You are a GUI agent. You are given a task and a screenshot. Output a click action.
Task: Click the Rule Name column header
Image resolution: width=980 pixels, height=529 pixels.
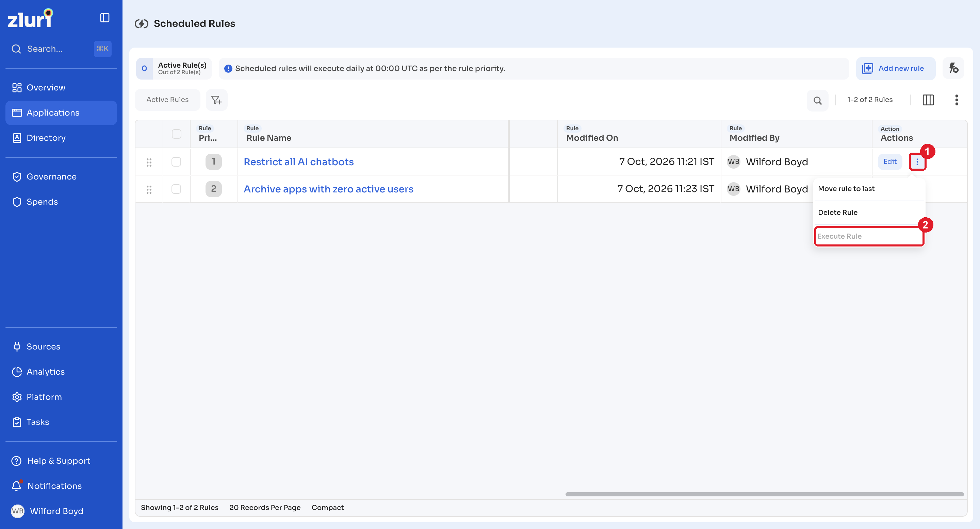coord(373,134)
